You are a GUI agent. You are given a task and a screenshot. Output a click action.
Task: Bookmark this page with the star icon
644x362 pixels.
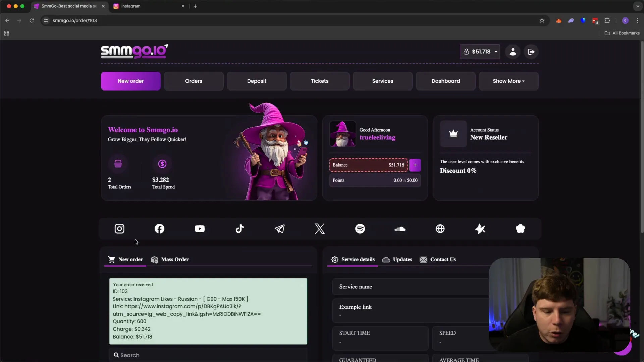[542, 21]
